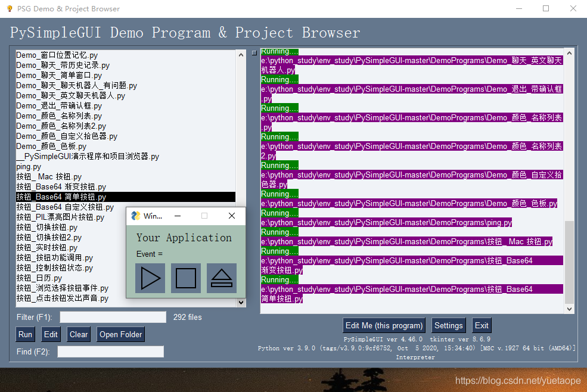
Task: Select Demo_聊天_带历史记录.py in file list
Action: (x=126, y=65)
